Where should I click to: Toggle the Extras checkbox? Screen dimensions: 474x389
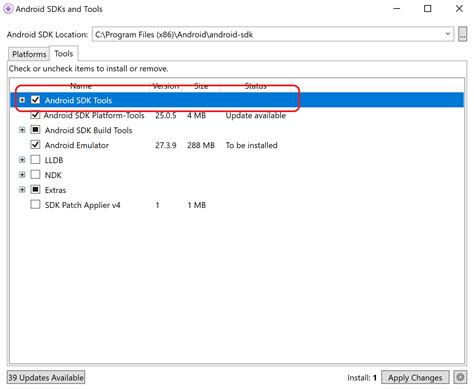coord(35,190)
